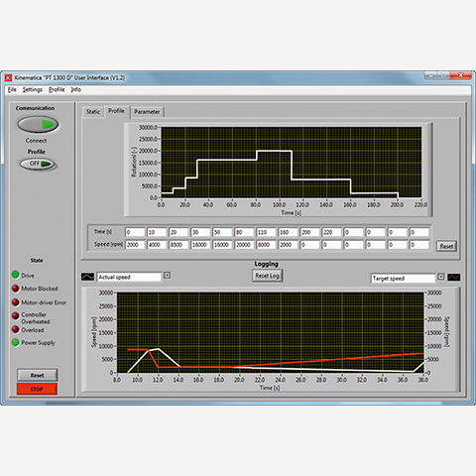Click the Actual speed white plot legend icon

click(87, 277)
